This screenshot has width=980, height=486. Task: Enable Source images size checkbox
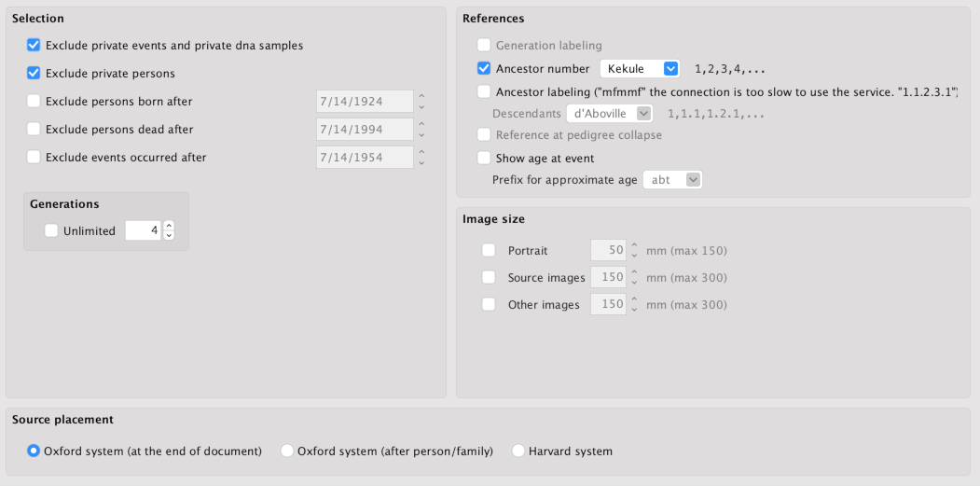(489, 277)
